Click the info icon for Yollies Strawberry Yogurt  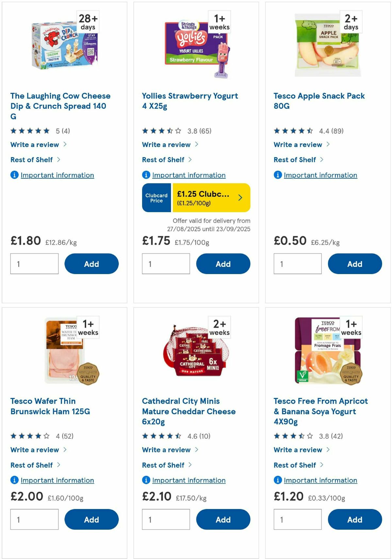pos(145,175)
